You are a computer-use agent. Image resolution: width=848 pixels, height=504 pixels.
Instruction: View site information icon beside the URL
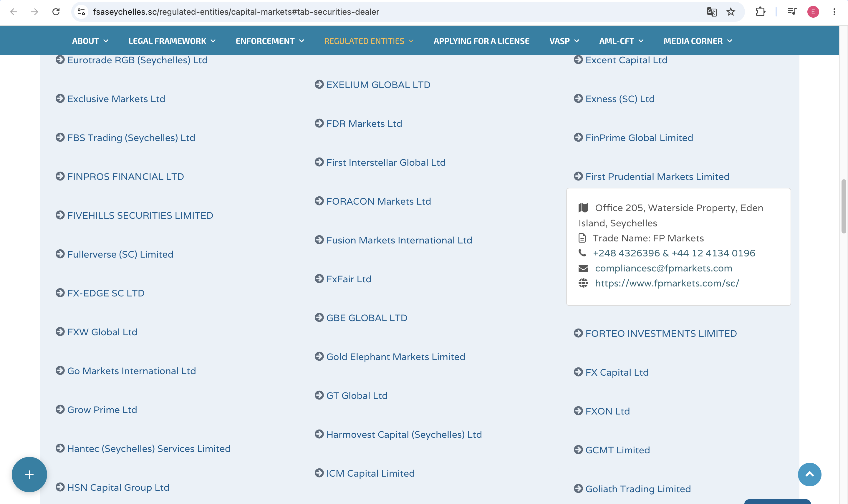pos(81,12)
